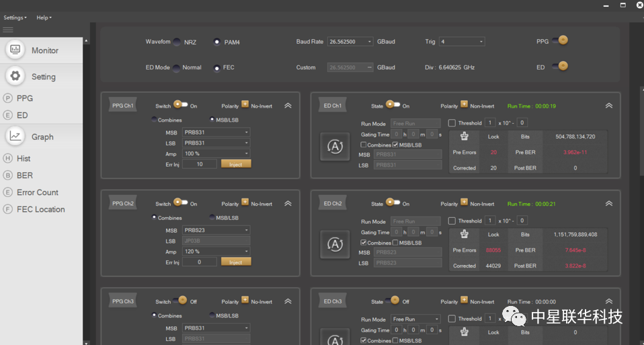Collapse the PPG Ch1 panel with chevron
644x345 pixels.
(288, 106)
